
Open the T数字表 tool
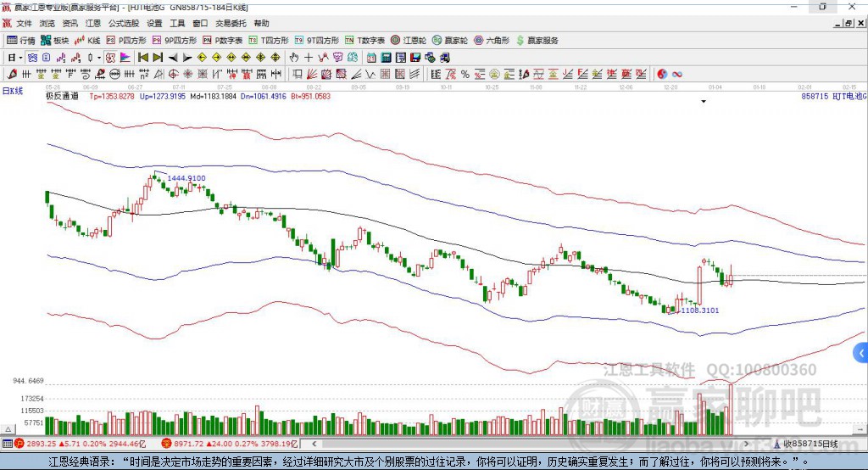point(364,41)
